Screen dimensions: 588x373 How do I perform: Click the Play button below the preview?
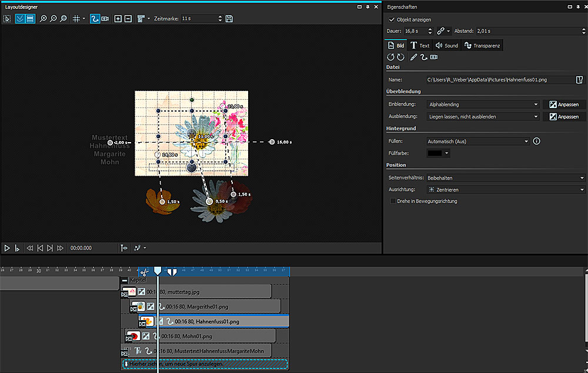7,248
